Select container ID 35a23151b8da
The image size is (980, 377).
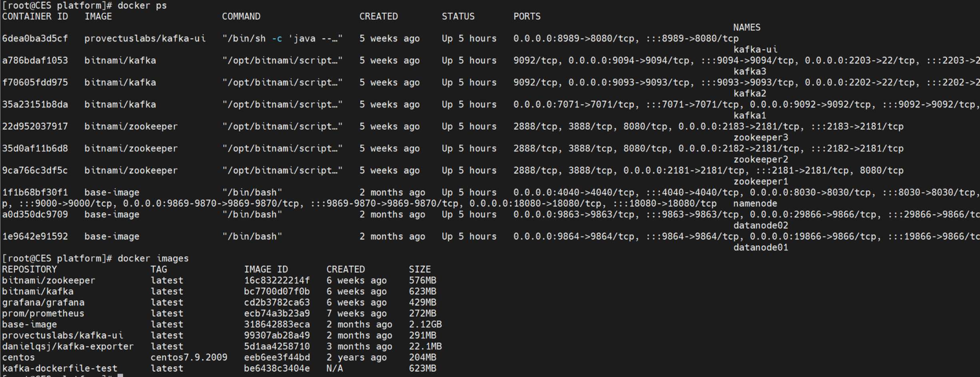pyautogui.click(x=35, y=104)
